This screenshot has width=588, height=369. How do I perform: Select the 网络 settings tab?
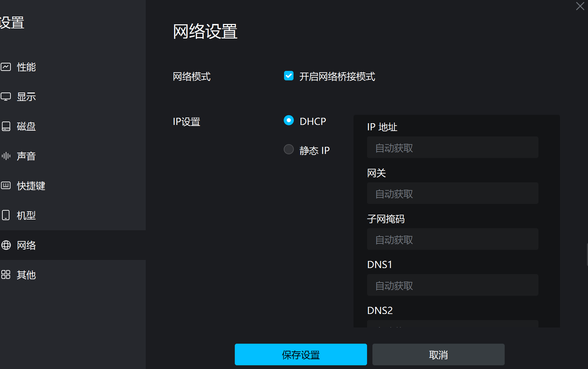[x=73, y=245]
